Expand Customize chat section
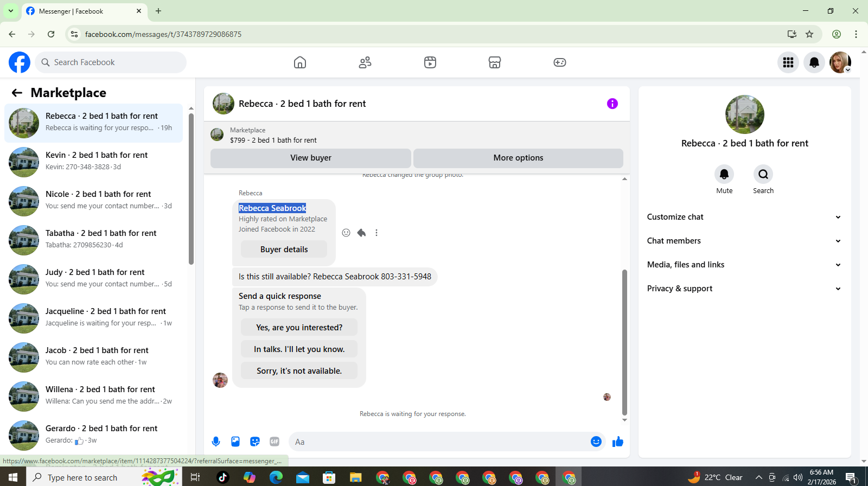 (x=744, y=217)
